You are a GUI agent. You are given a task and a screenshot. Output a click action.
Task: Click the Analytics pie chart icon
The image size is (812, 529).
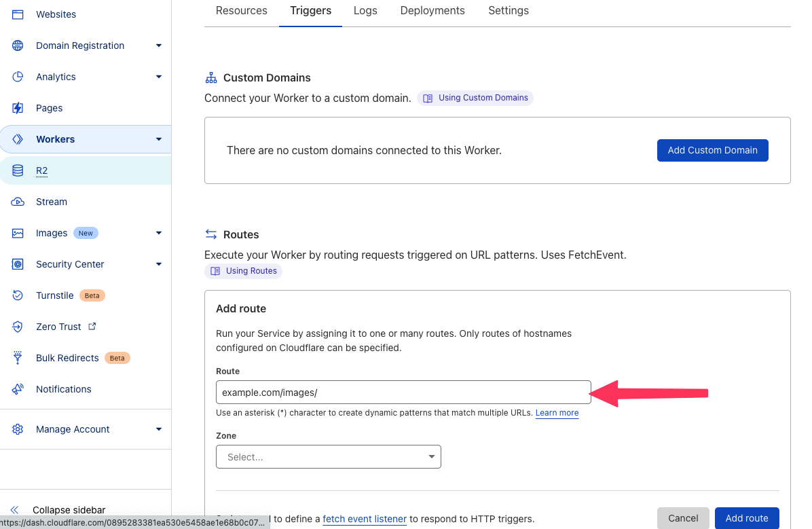[x=18, y=77]
